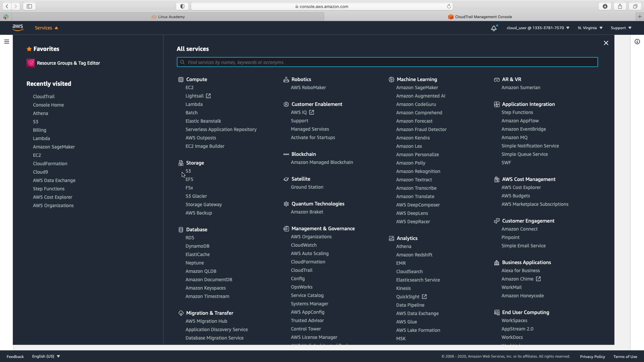Open WorkSpaces under End User Computing
This screenshot has height=362, width=644.
coord(514,321)
